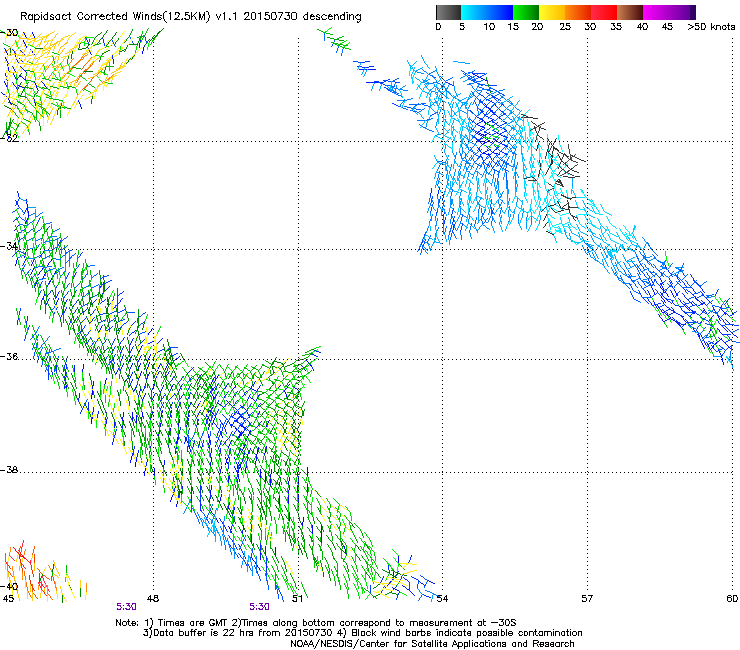Click the cyan-to-blue 5–15 knots color bar segment
The height and width of the screenshot is (650, 740).
[487, 12]
